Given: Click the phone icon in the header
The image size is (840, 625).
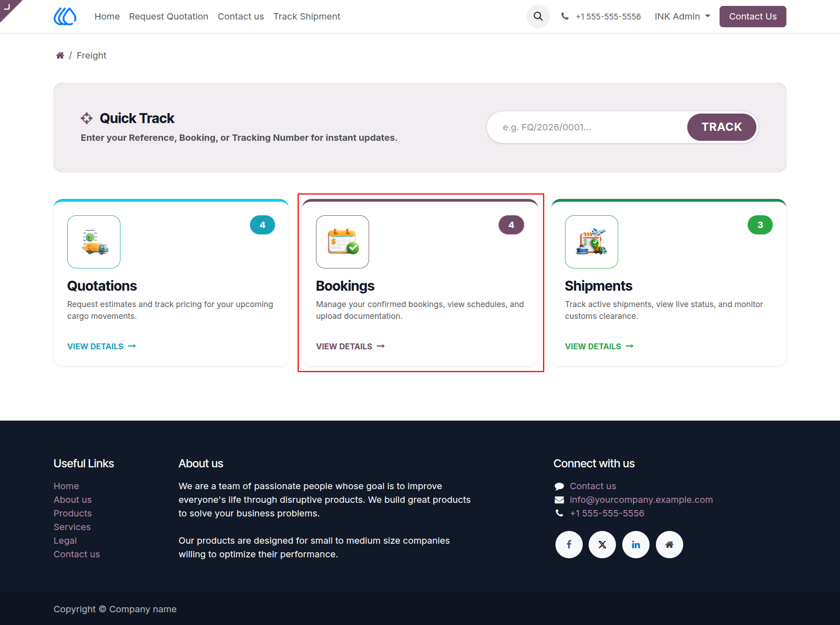Looking at the screenshot, I should coord(565,16).
